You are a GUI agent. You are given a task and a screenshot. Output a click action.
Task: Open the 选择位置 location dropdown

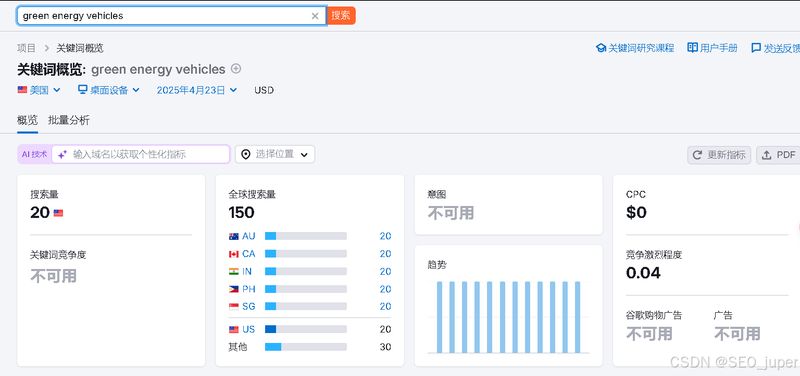(274, 154)
